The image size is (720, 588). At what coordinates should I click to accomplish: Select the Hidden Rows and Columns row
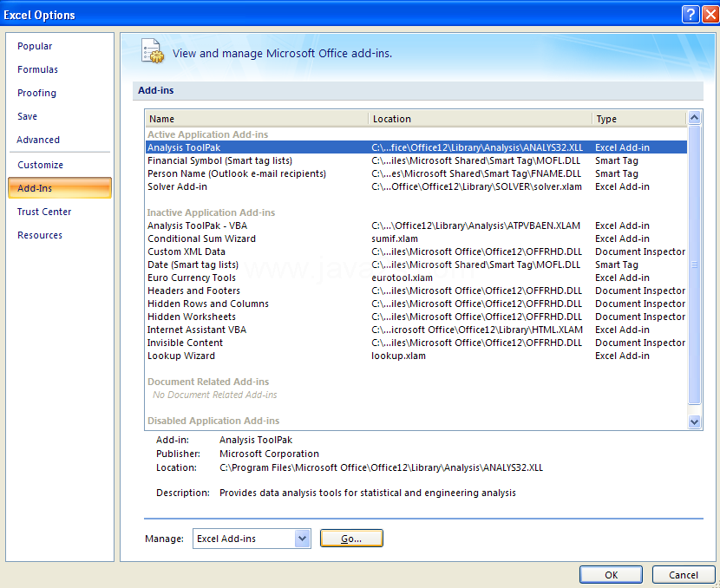pos(416,304)
